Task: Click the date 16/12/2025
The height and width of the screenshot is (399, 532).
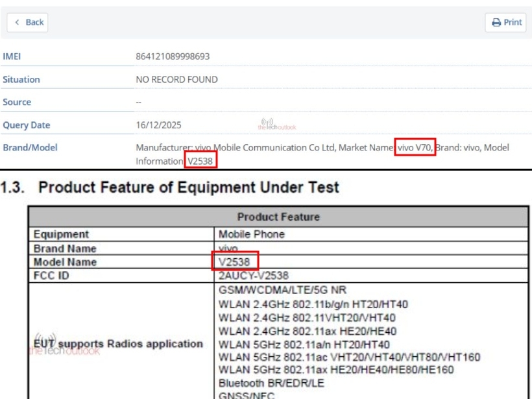Action: pos(156,125)
